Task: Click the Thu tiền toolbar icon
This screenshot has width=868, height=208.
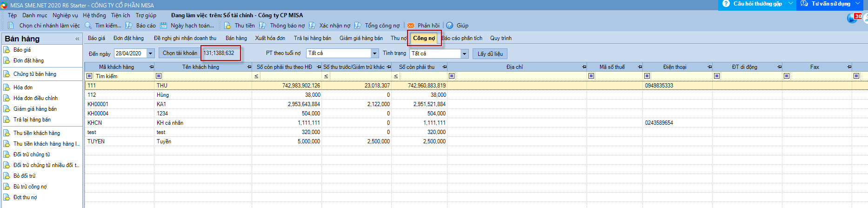Action: pyautogui.click(x=227, y=26)
